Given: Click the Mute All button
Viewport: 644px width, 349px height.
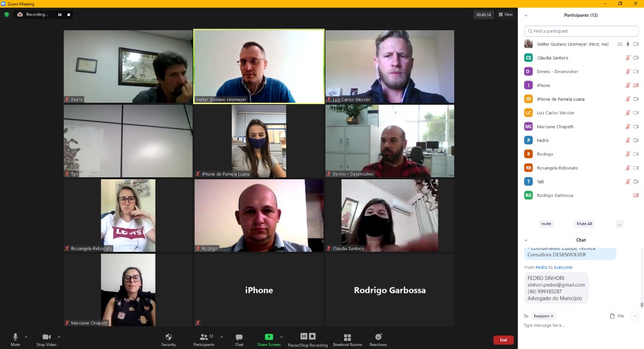Looking at the screenshot, I should pyautogui.click(x=584, y=224).
